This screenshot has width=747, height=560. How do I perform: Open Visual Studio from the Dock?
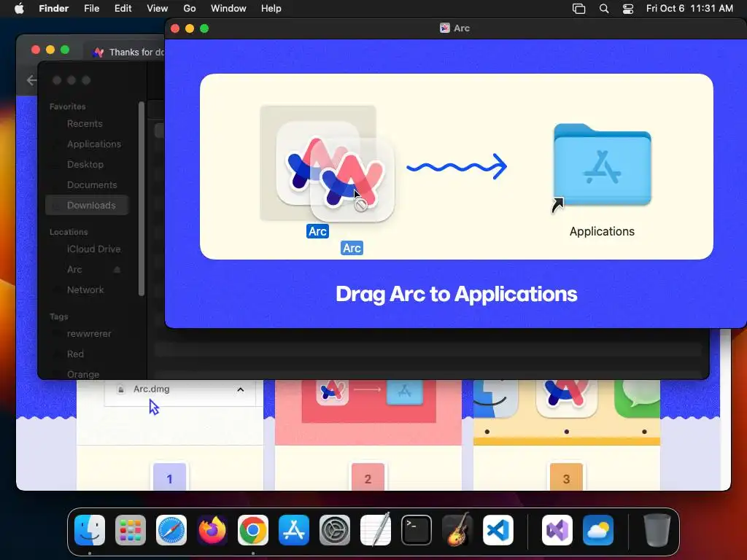point(557,530)
